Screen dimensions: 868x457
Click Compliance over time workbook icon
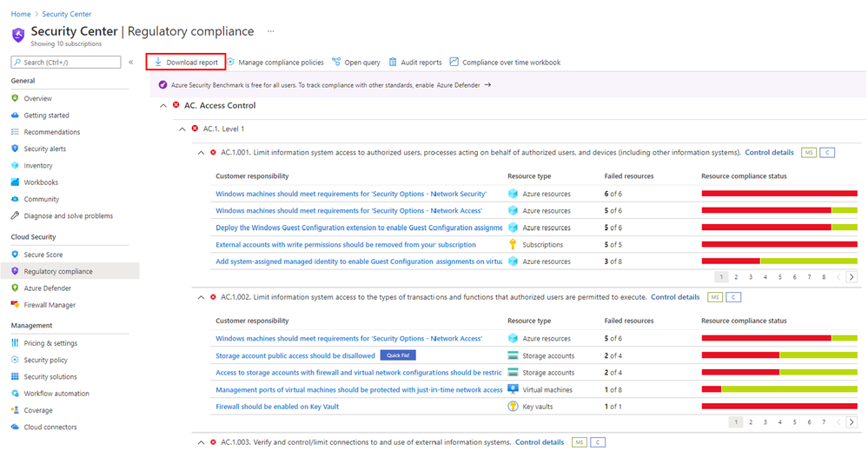[x=454, y=62]
